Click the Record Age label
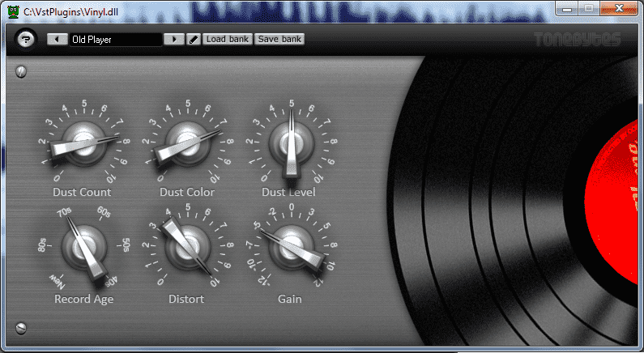644x353 pixels. (83, 300)
